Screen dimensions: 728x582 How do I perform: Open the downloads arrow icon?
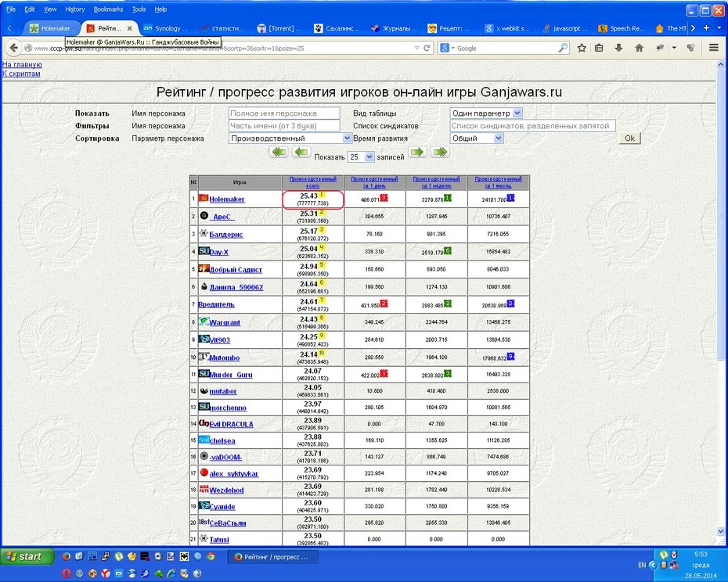point(618,48)
